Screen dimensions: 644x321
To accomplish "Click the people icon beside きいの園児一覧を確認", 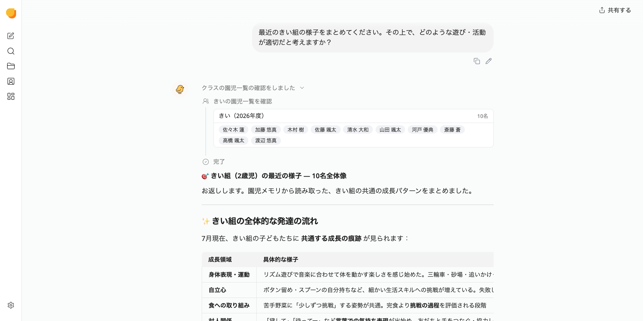I will tap(206, 101).
